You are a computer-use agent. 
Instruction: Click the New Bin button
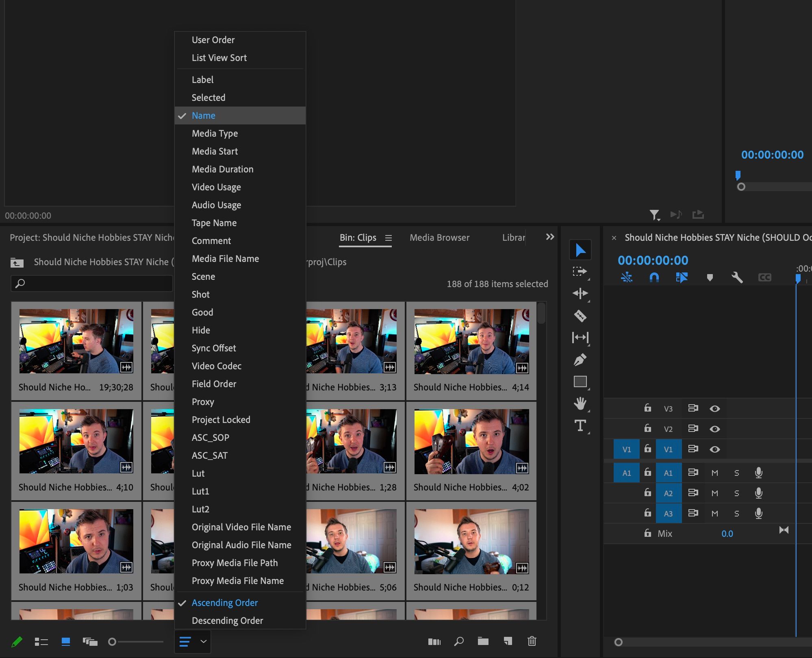[484, 642]
